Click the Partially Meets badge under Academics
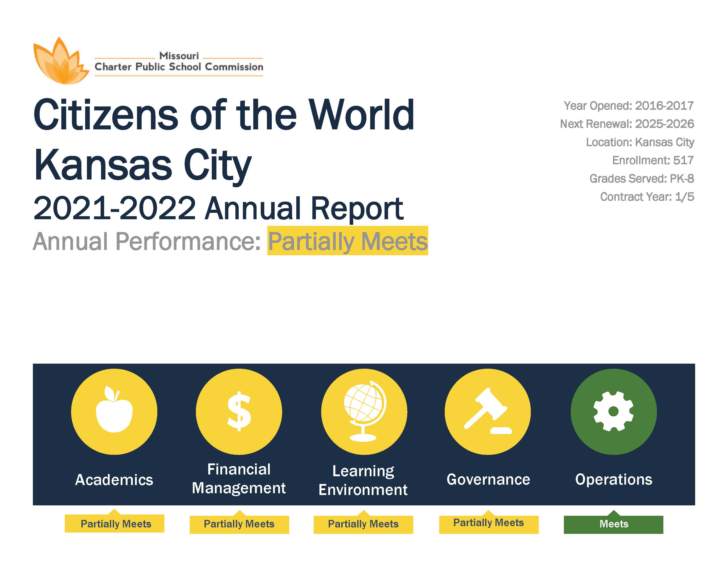Image resolution: width=728 pixels, height=563 pixels. (114, 524)
